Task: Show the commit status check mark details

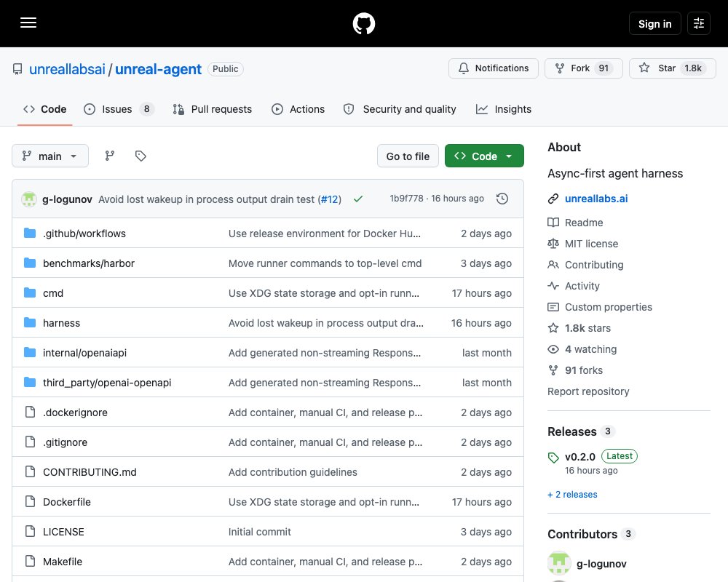Action: point(358,199)
